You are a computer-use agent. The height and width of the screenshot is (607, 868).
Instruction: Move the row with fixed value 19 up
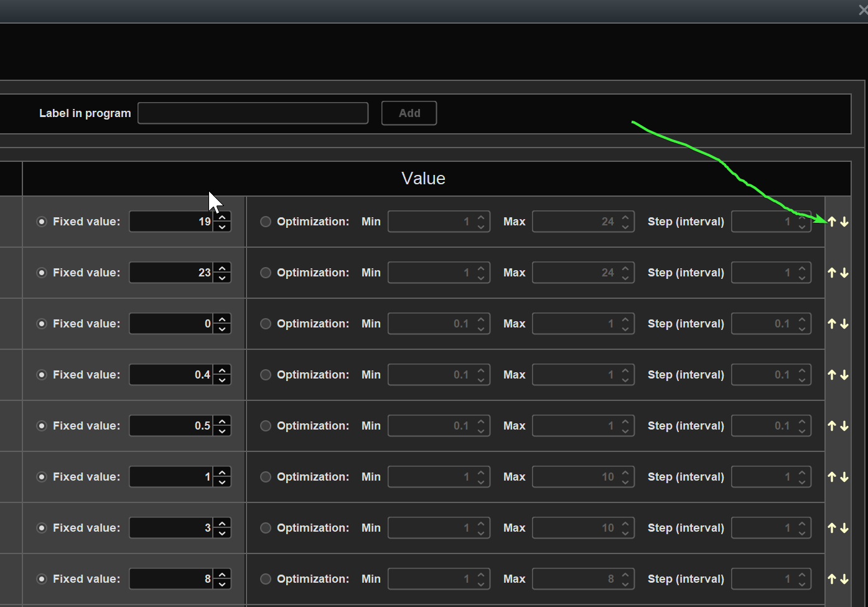tap(832, 222)
